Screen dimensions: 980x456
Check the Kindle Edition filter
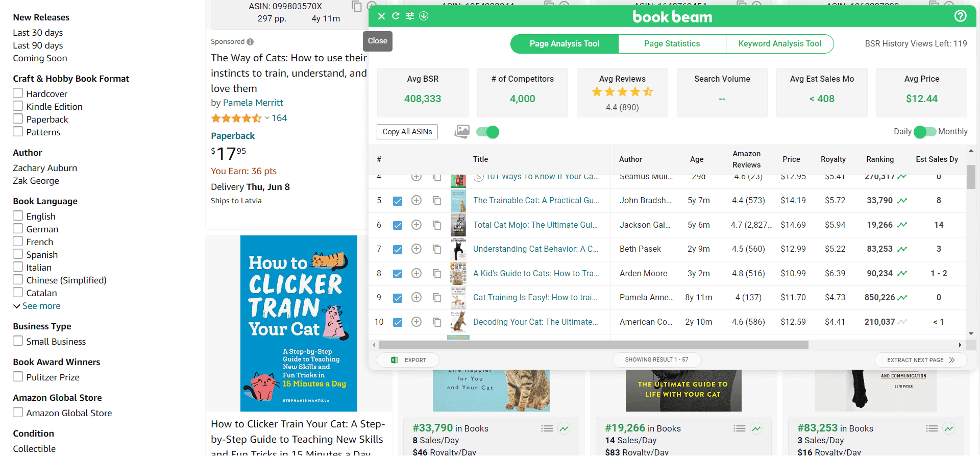pos(18,106)
